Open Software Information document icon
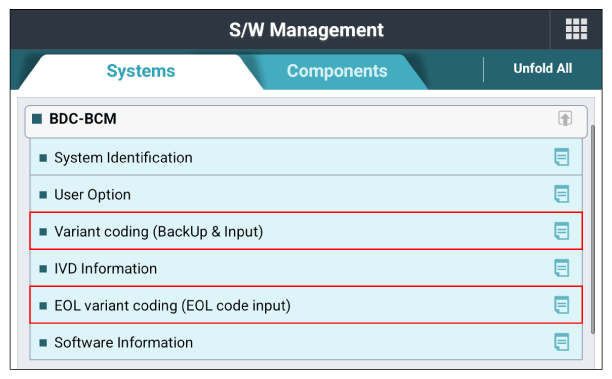The height and width of the screenshot is (379, 612). 562,342
